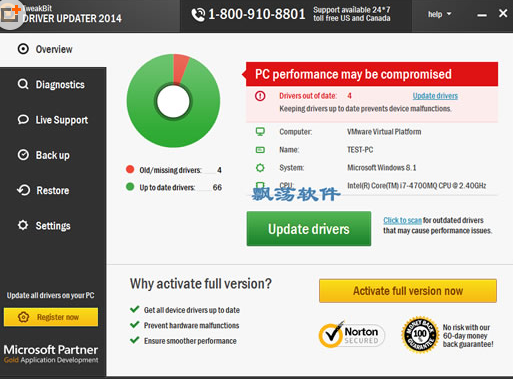Viewport: 513px width, 379px height.
Task: Click the Diagnostics magnifier icon
Action: (x=23, y=84)
